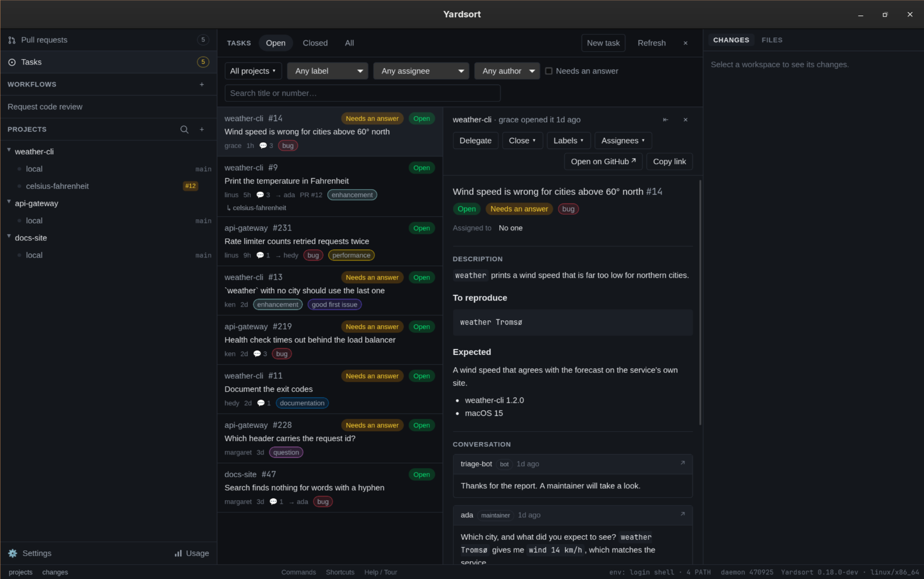Toggle the Needs an answer checkbox
Viewport: 924px width, 579px height.
coord(548,71)
